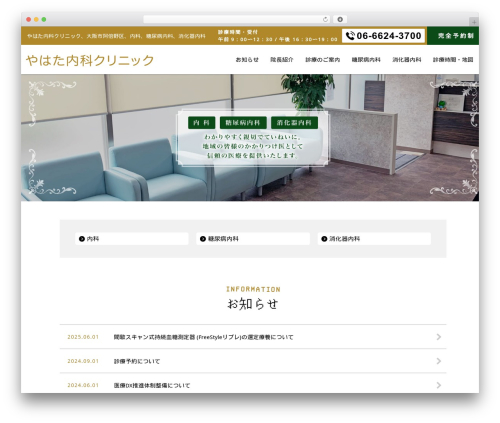Screen dimensions: 500x423
Task: Select the 内科 quick link box
Action: click(132, 239)
